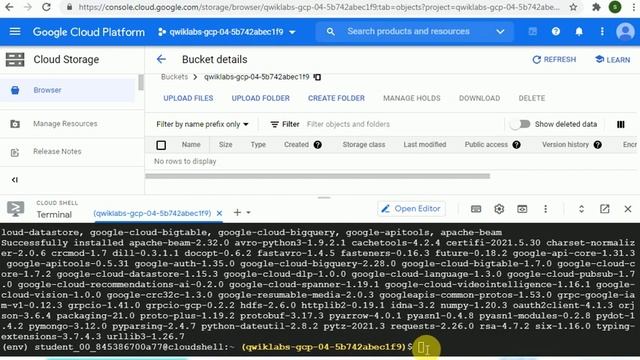Viewport: 640px width, 360px height.
Task: Close the Cloud Shell panel
Action: tap(628, 209)
